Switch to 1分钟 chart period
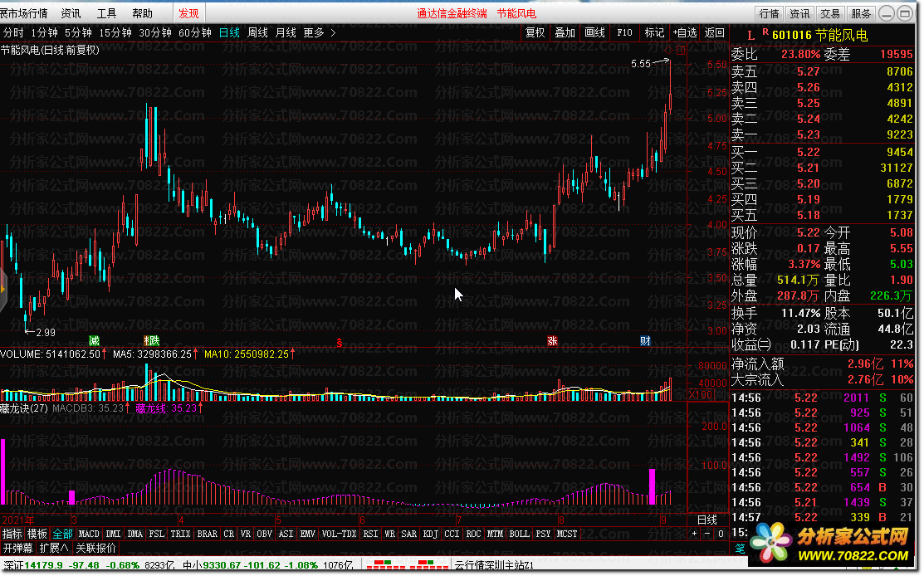Screen dimensions: 924x576 (44, 32)
